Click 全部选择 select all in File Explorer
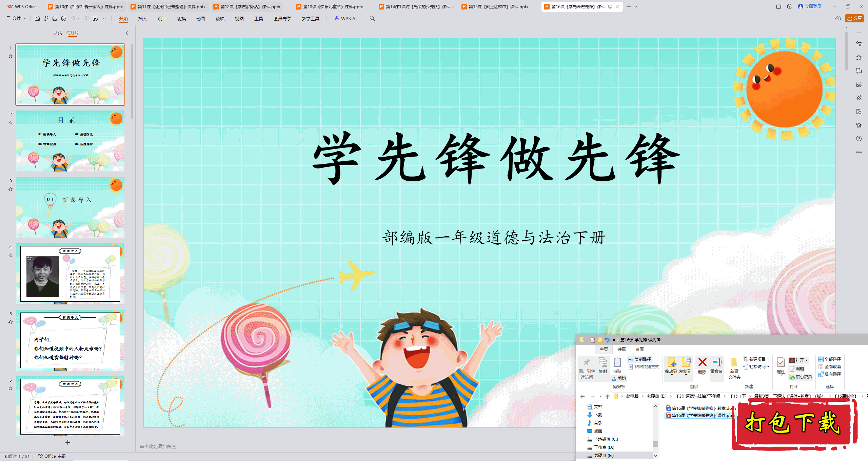 pos(830,359)
